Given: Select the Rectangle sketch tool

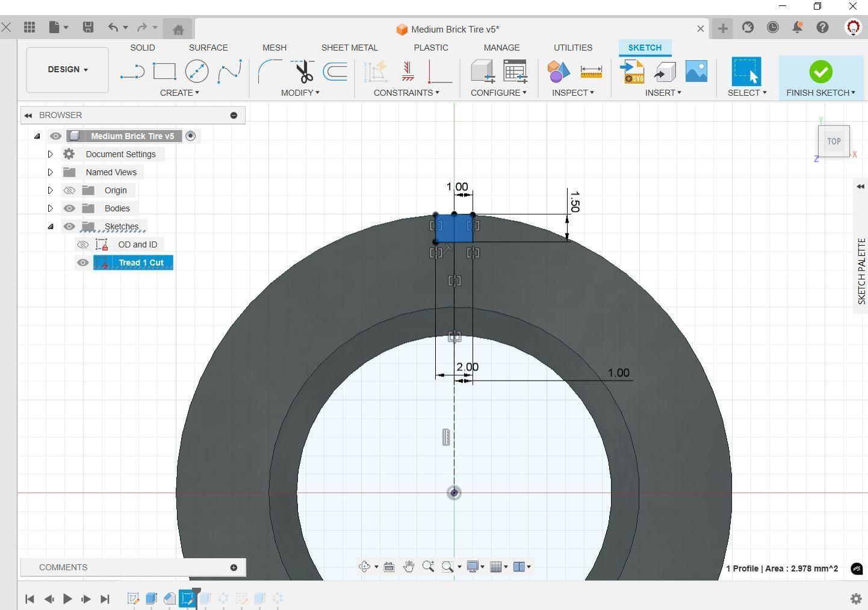Looking at the screenshot, I should coord(164,72).
